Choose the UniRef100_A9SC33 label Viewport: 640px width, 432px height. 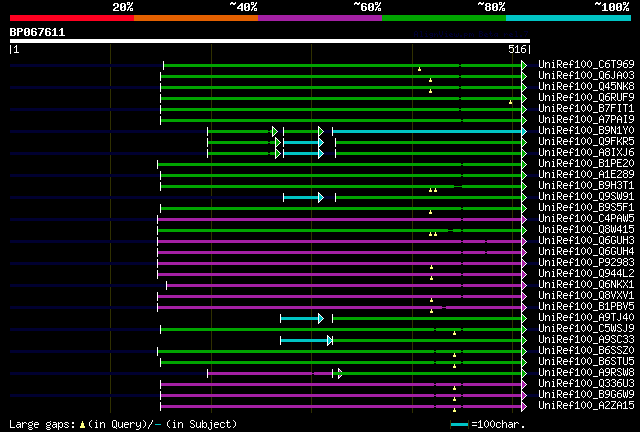click(x=586, y=340)
